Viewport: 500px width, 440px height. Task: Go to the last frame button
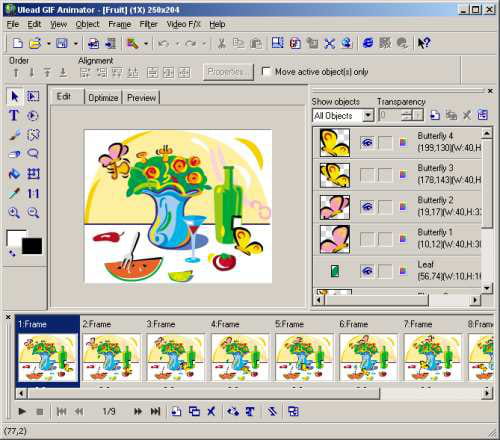coord(155,412)
